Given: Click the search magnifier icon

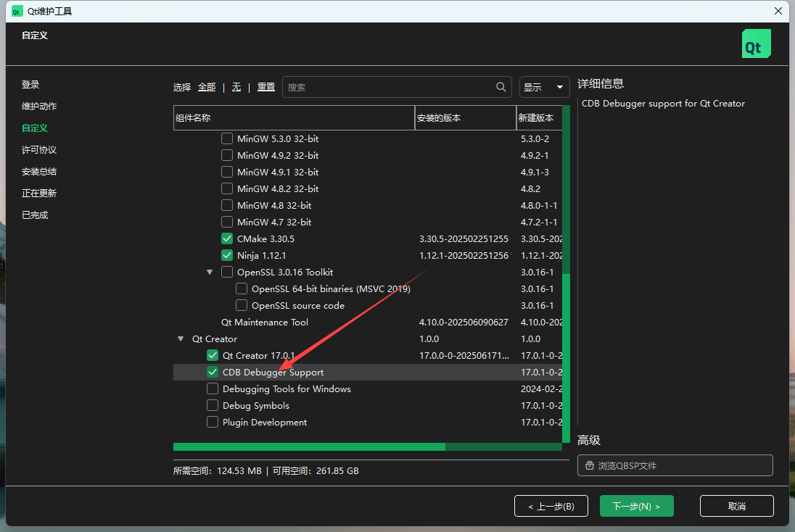Looking at the screenshot, I should pyautogui.click(x=501, y=87).
